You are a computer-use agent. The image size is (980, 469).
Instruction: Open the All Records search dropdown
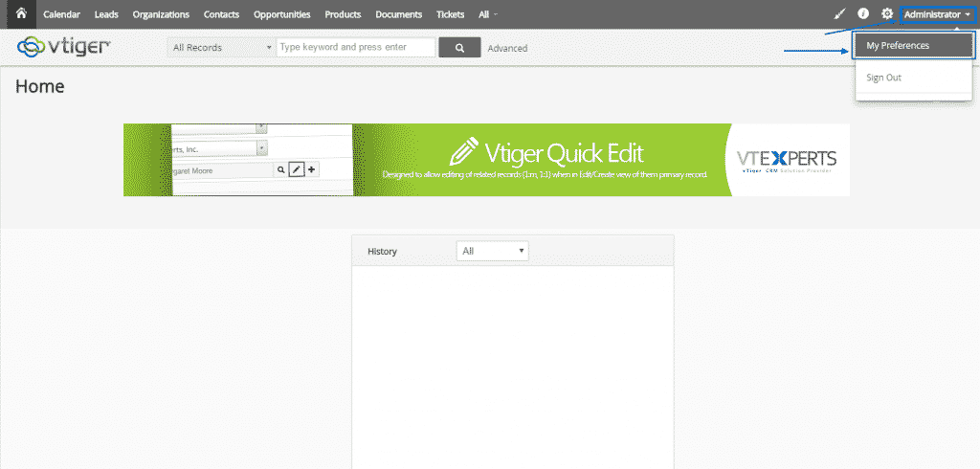pos(221,48)
